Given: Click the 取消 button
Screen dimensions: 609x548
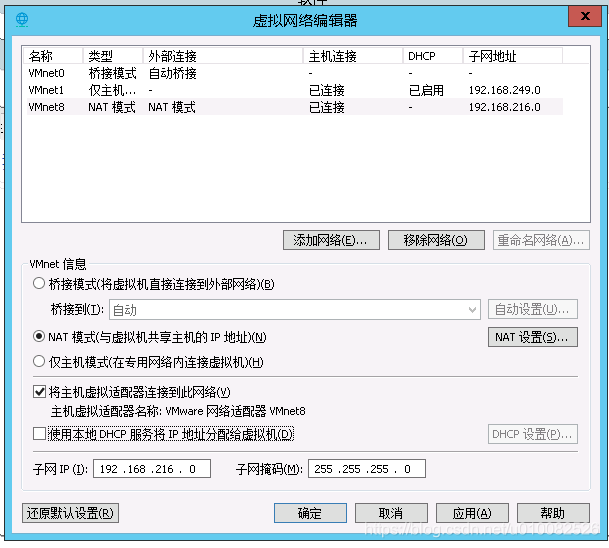Looking at the screenshot, I should pyautogui.click(x=391, y=513).
